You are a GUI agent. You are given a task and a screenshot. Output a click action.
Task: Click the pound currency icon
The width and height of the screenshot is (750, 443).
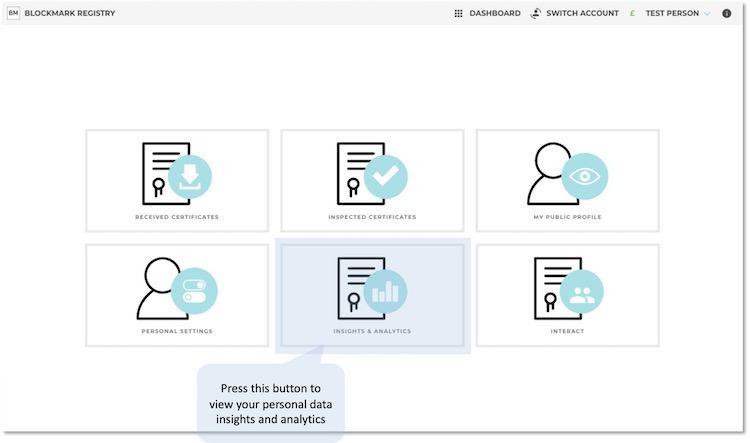631,14
